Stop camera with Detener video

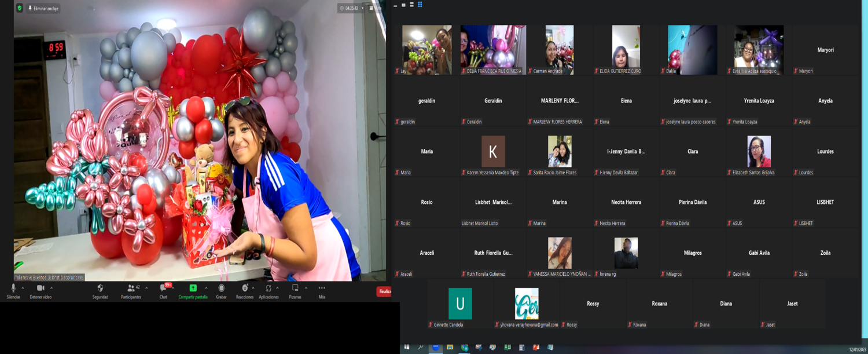[x=41, y=289]
